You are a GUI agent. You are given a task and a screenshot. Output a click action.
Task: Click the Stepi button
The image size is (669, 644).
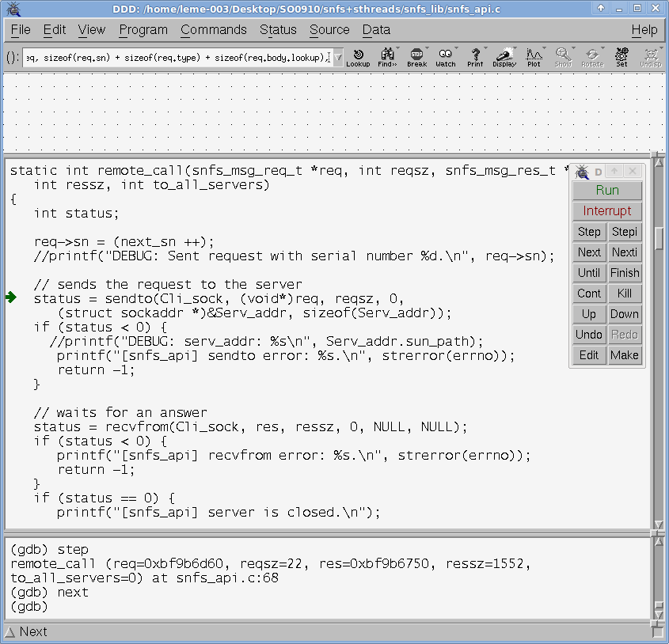(x=625, y=232)
